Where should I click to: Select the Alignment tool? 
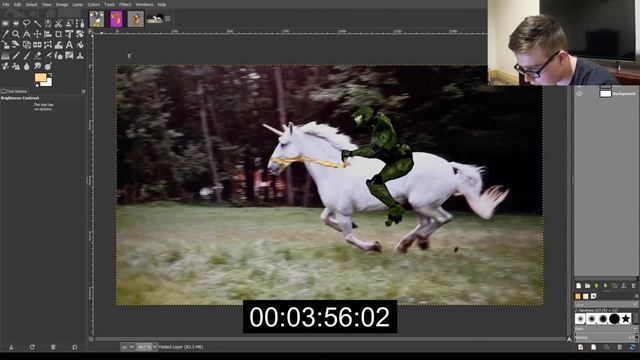(48, 34)
